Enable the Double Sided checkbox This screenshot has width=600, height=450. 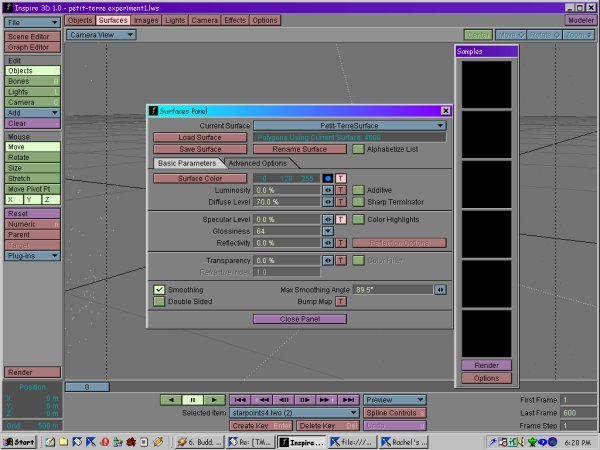[159, 300]
